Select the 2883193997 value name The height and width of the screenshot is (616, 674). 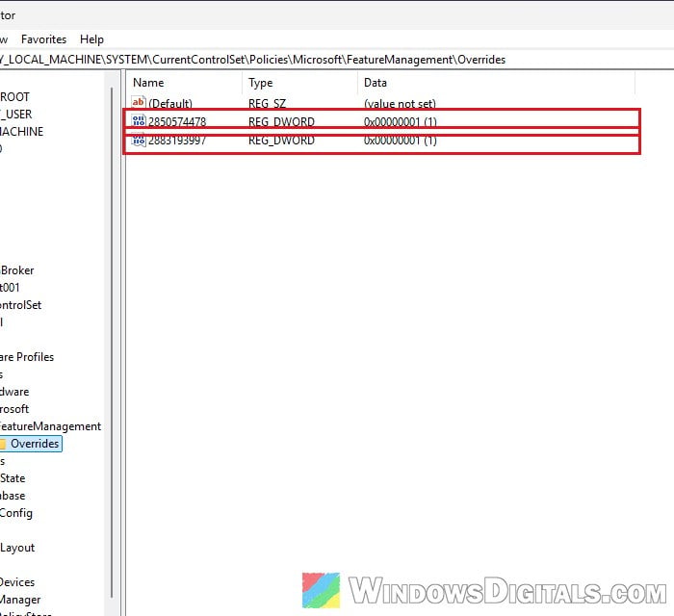pos(177,140)
